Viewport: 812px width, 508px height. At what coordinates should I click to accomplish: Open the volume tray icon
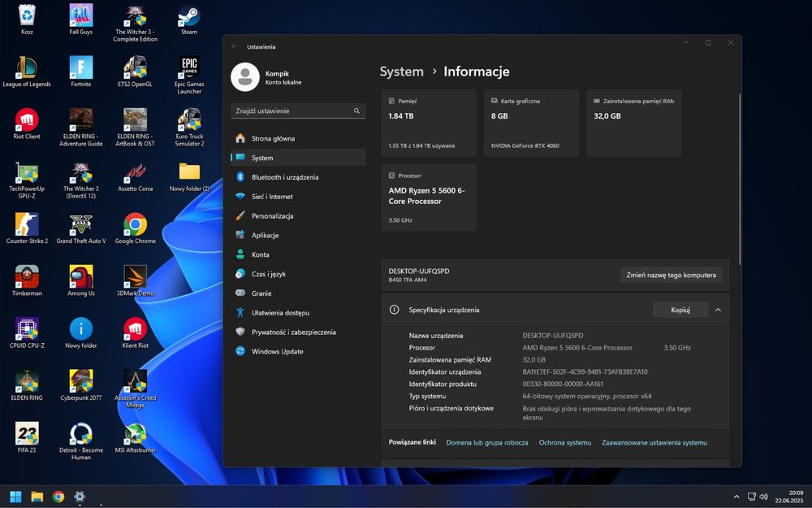[x=763, y=497]
